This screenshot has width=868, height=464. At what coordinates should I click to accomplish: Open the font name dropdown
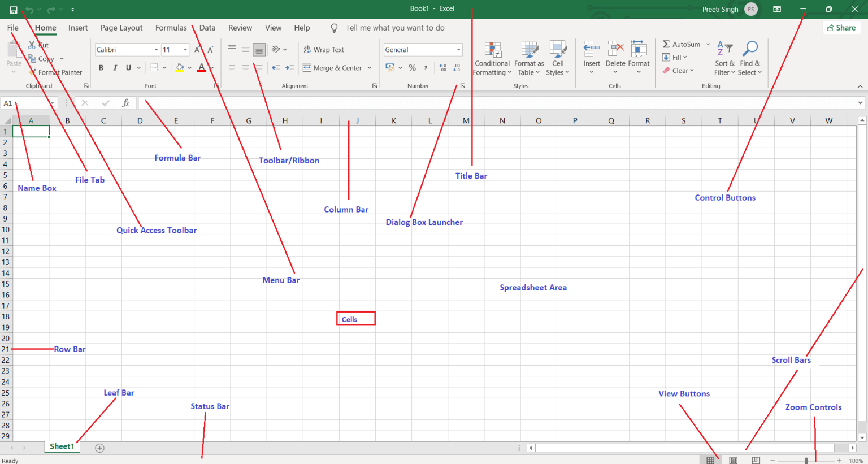156,49
